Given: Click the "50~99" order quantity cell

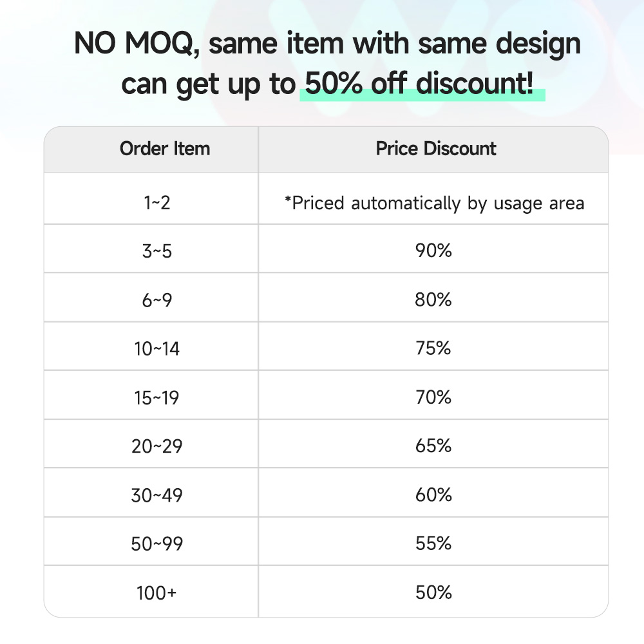Looking at the screenshot, I should point(156,544).
